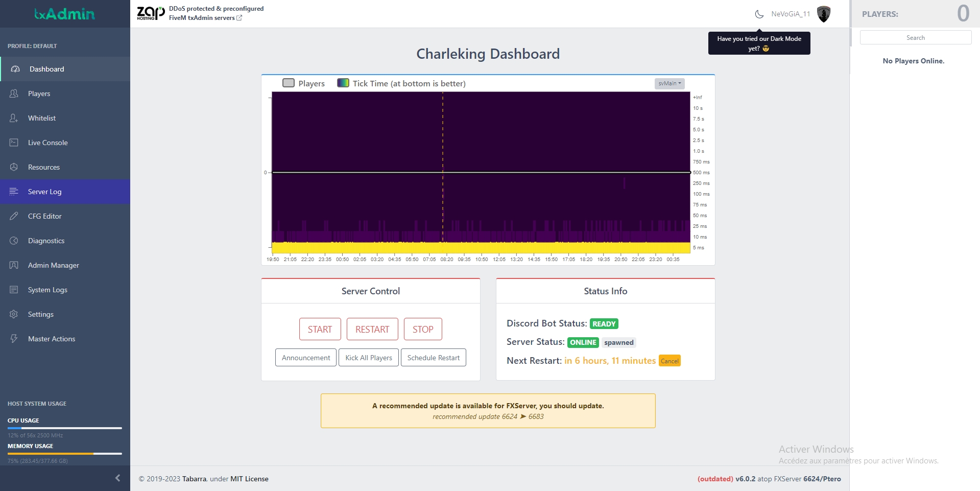Open Players via its sidebar icon
This screenshot has height=491, width=980.
pyautogui.click(x=14, y=93)
